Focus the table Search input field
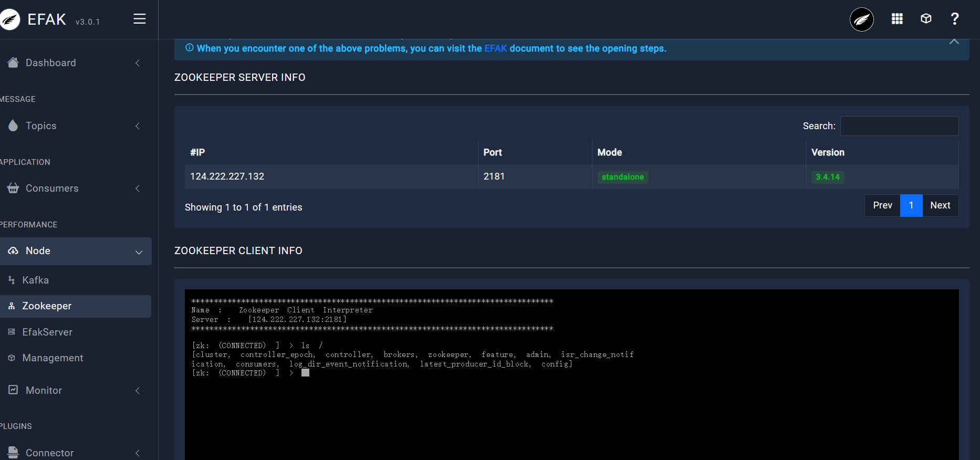Image resolution: width=980 pixels, height=460 pixels. point(899,126)
